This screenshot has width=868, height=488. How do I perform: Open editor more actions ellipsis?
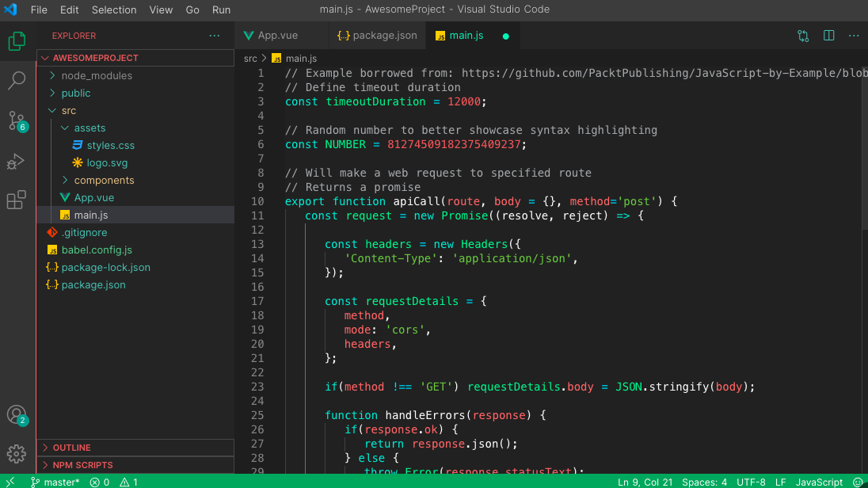854,36
